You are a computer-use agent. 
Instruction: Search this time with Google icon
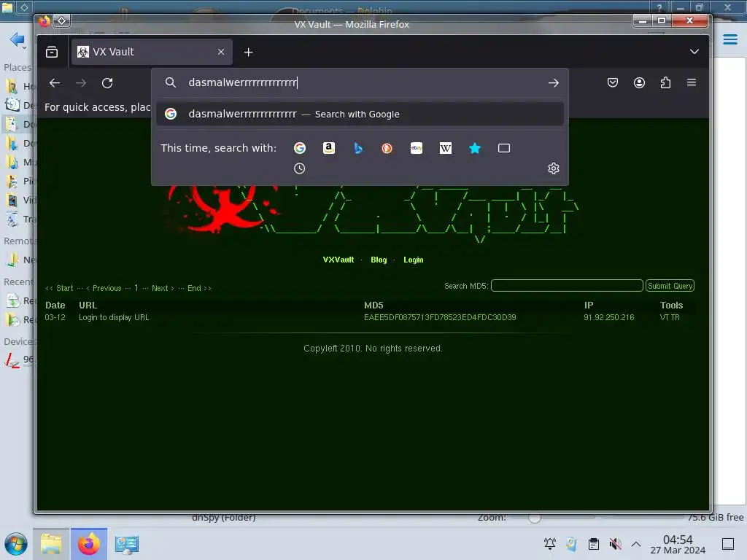pyautogui.click(x=300, y=148)
